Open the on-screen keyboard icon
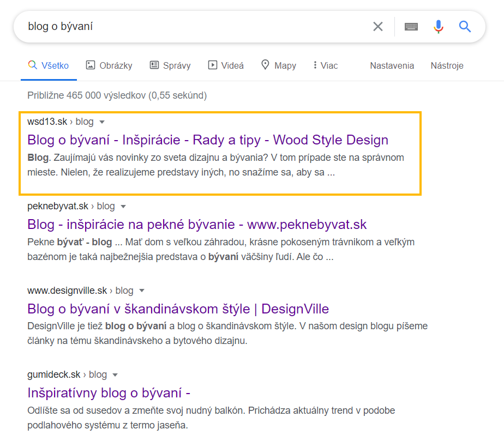504x441 pixels. pyautogui.click(x=411, y=27)
